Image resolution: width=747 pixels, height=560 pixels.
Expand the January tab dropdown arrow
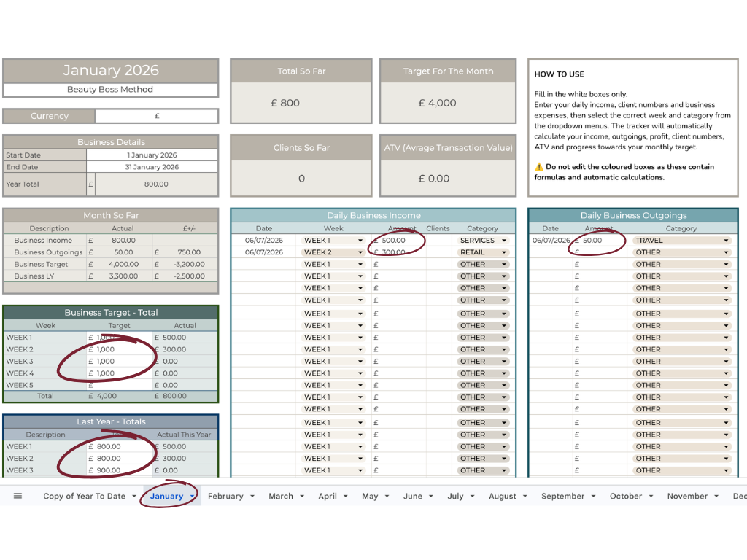click(192, 496)
